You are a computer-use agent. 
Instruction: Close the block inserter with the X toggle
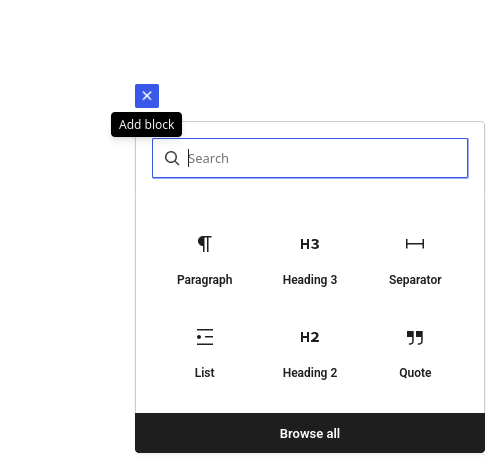[x=147, y=96]
